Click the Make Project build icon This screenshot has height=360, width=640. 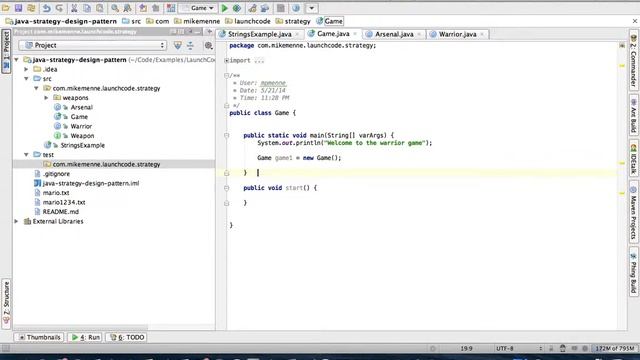click(171, 8)
